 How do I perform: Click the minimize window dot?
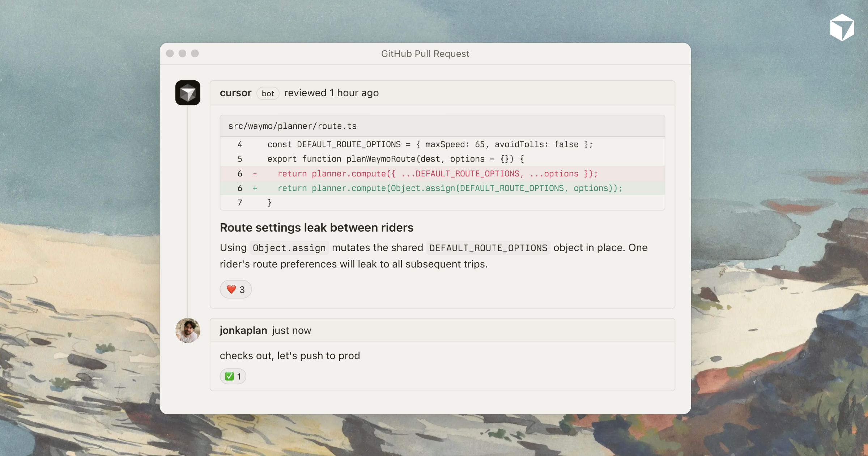pyautogui.click(x=182, y=54)
